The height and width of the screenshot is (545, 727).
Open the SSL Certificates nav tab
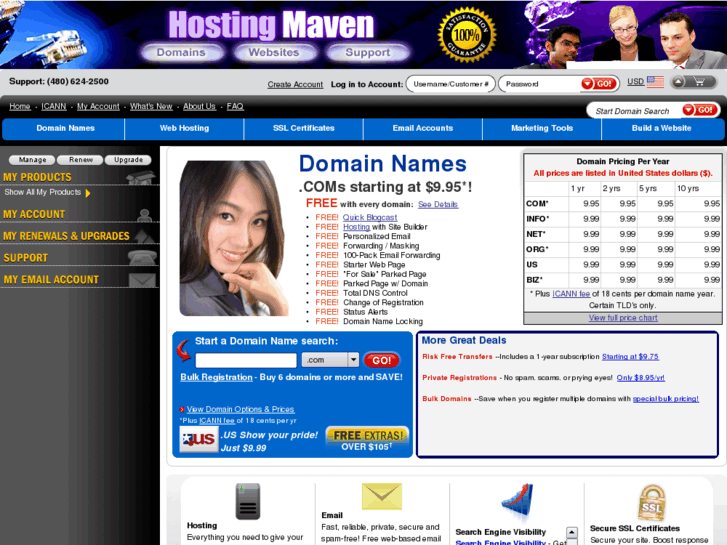303,128
